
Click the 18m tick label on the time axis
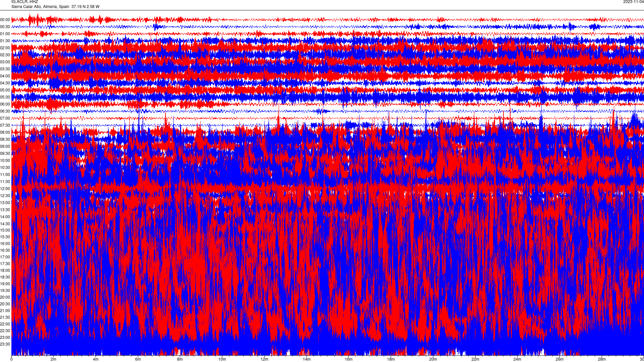click(391, 359)
